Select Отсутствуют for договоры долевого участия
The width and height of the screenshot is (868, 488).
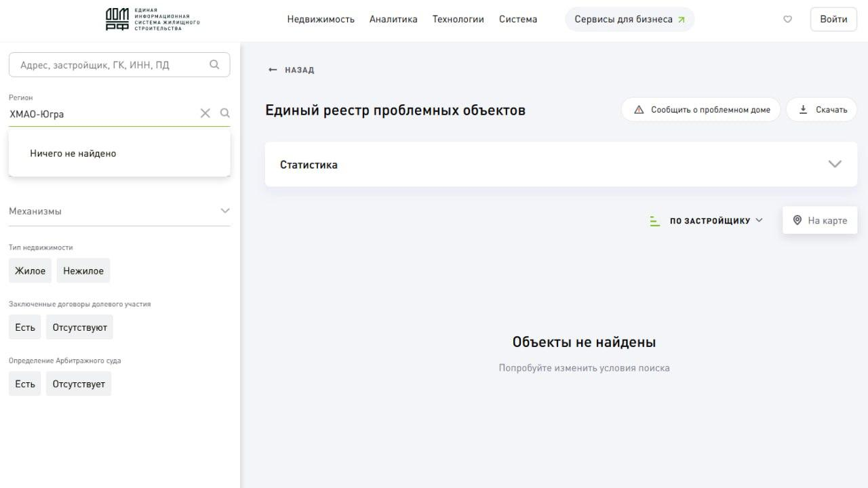[80, 327]
